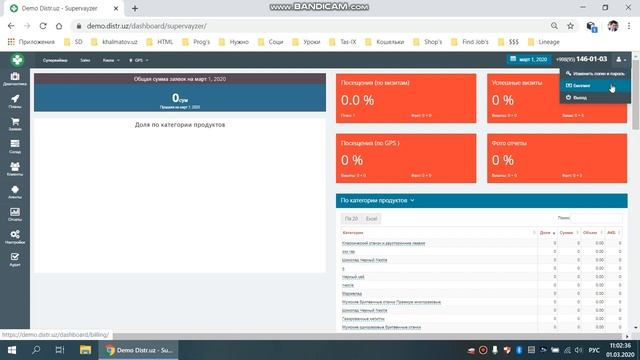Click the Посещения (по визитам) card
Image resolution: width=640 pixels, height=360 pixels.
pyautogui.click(x=406, y=98)
